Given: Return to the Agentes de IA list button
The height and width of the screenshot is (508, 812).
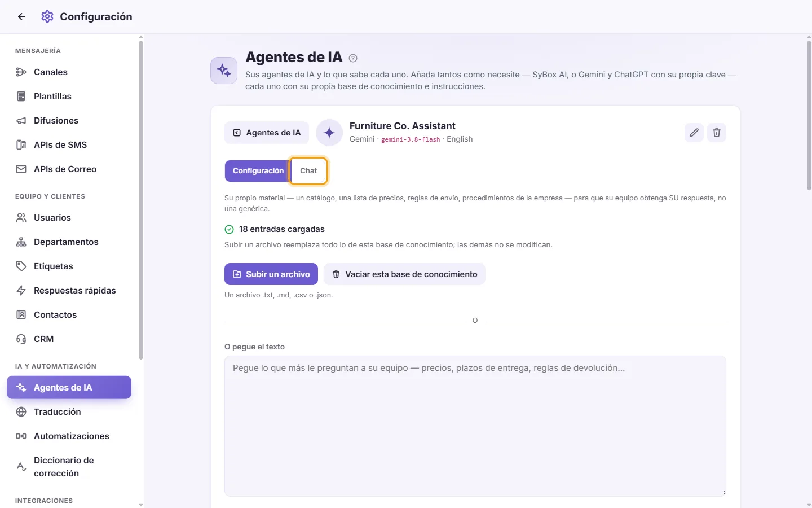Looking at the screenshot, I should [267, 133].
